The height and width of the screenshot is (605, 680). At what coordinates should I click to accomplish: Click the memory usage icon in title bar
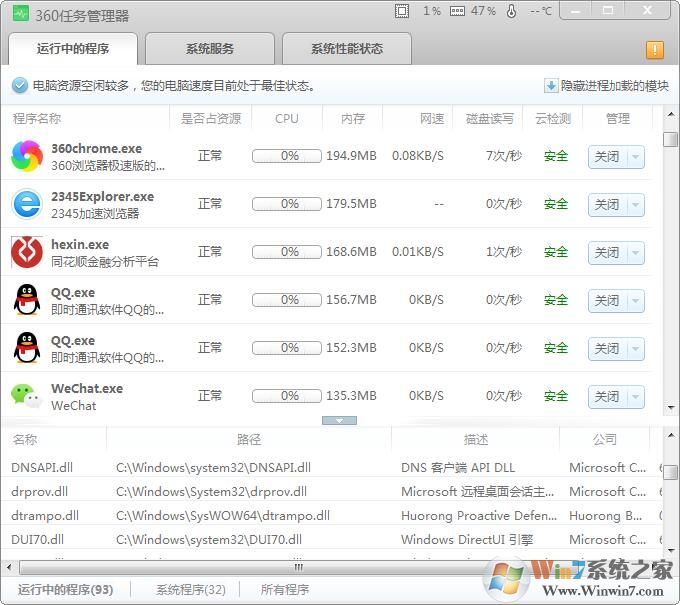(x=457, y=11)
